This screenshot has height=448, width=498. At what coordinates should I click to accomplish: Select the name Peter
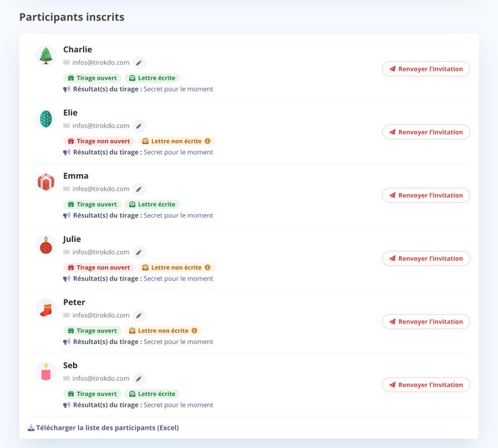pyautogui.click(x=74, y=302)
